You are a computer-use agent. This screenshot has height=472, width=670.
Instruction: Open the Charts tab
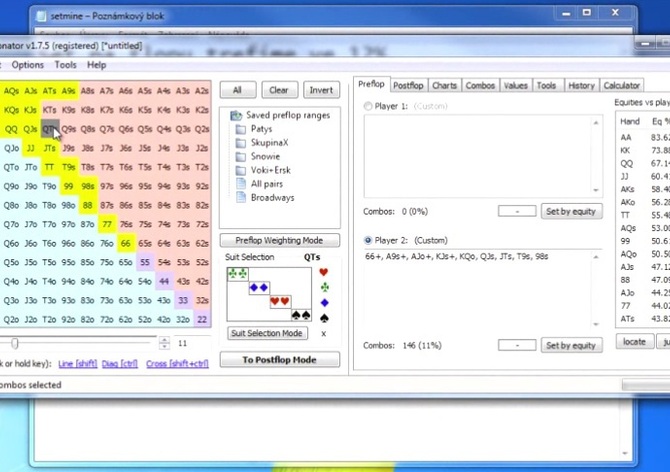[444, 85]
